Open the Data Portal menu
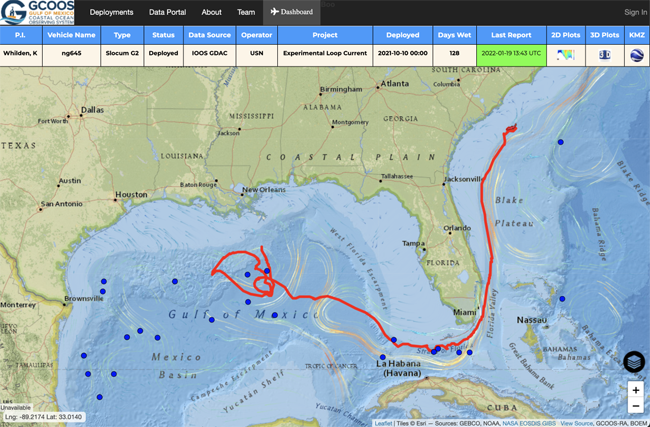This screenshot has width=650, height=427. point(169,12)
